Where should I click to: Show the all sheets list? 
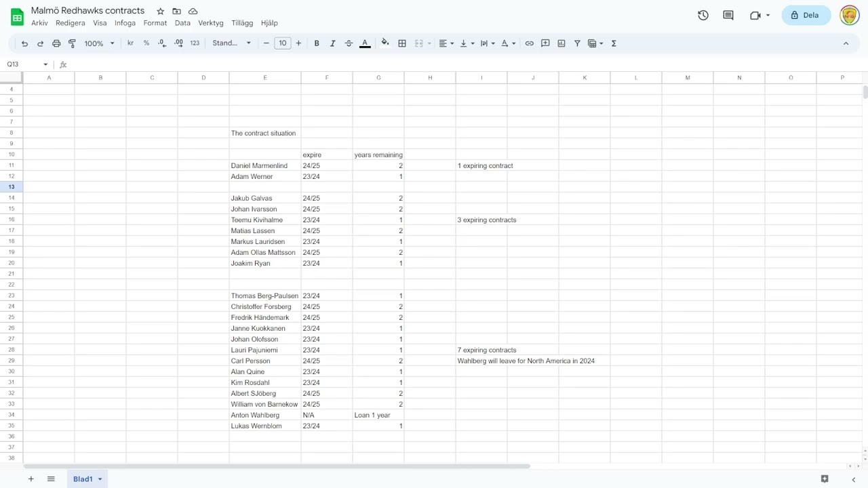pos(51,479)
